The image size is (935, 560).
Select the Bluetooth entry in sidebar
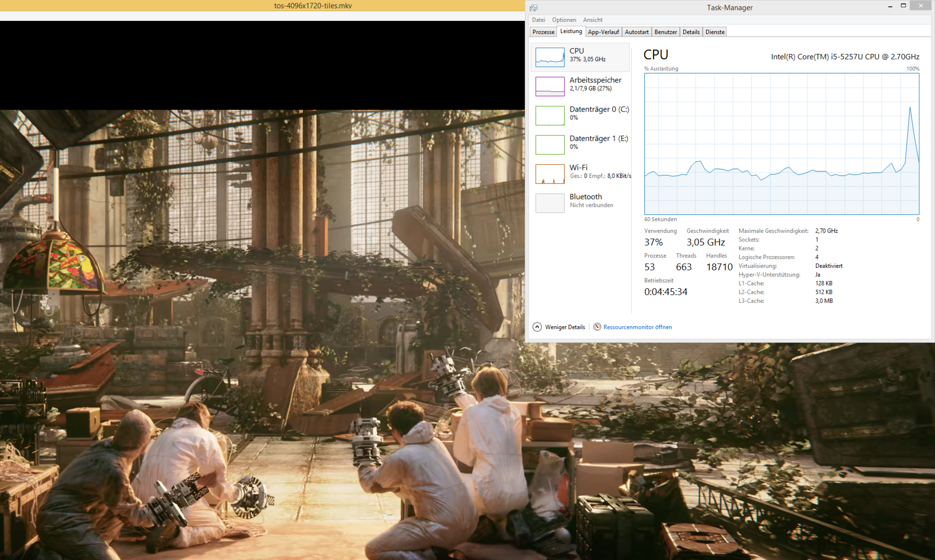(585, 197)
